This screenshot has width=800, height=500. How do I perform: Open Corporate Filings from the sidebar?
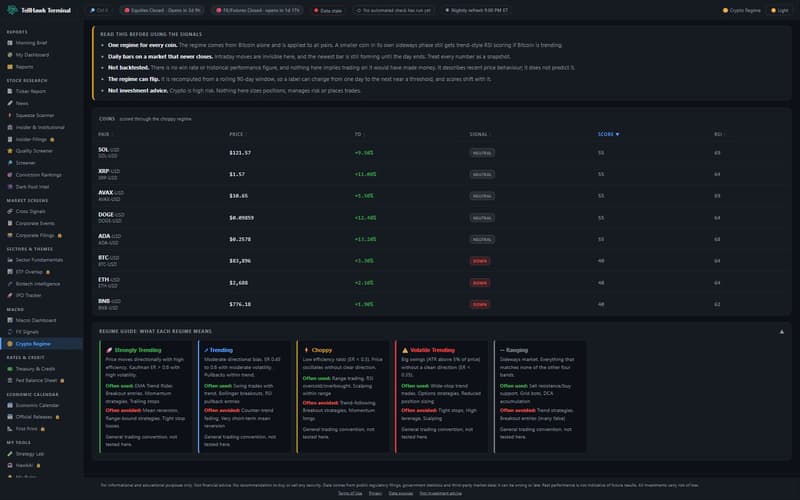tap(41, 235)
